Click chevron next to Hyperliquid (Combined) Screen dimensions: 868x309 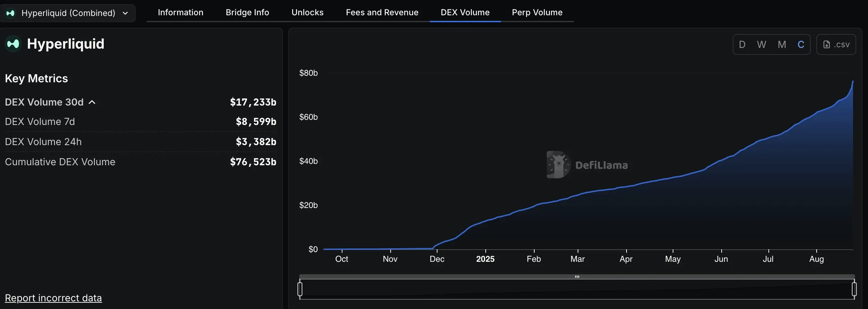click(125, 13)
